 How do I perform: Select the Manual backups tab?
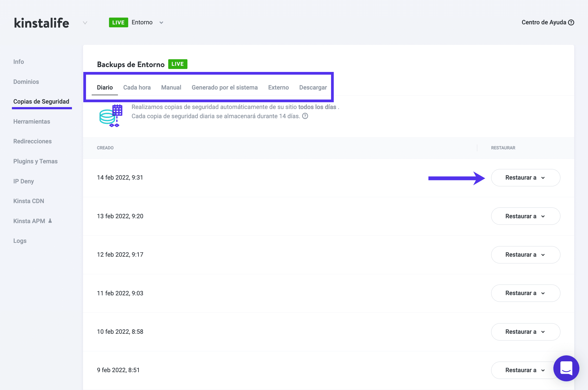coord(171,87)
